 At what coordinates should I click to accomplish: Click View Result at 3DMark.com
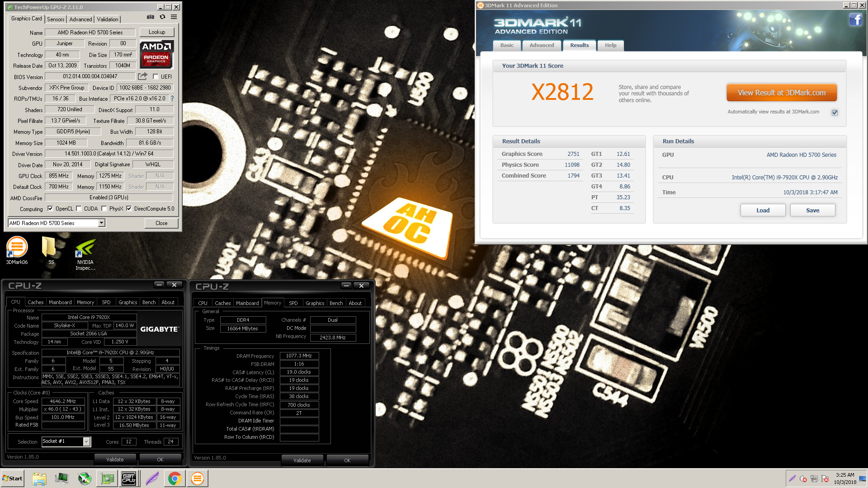coord(782,93)
